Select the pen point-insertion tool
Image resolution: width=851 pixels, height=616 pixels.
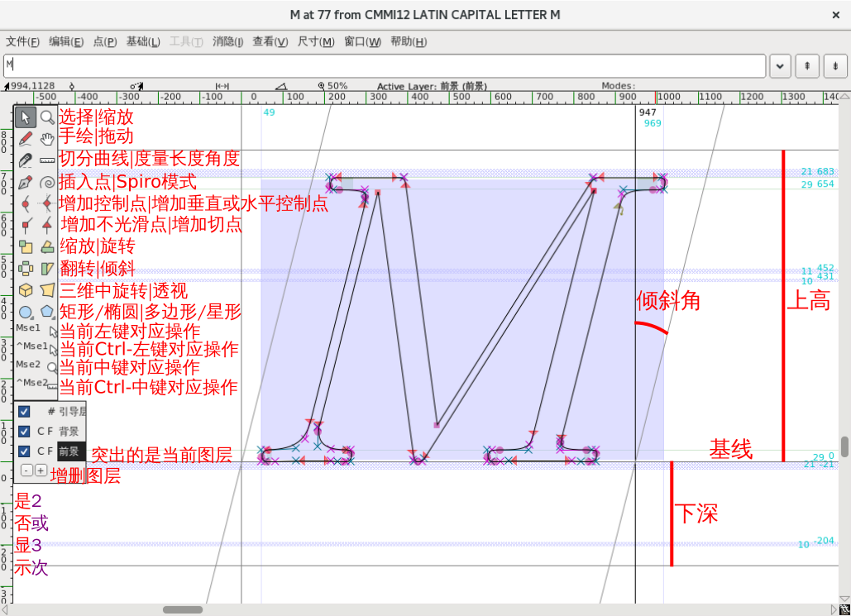[x=26, y=181]
